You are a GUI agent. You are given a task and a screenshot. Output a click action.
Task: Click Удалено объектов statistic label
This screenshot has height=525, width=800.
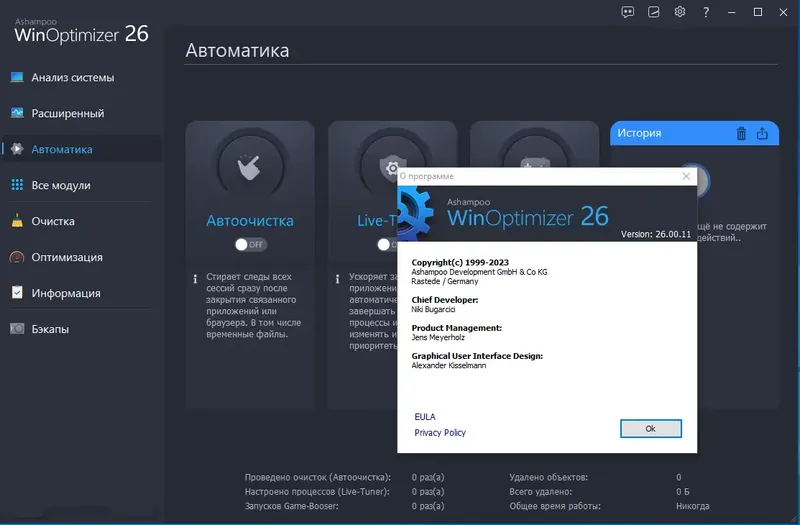coord(548,477)
